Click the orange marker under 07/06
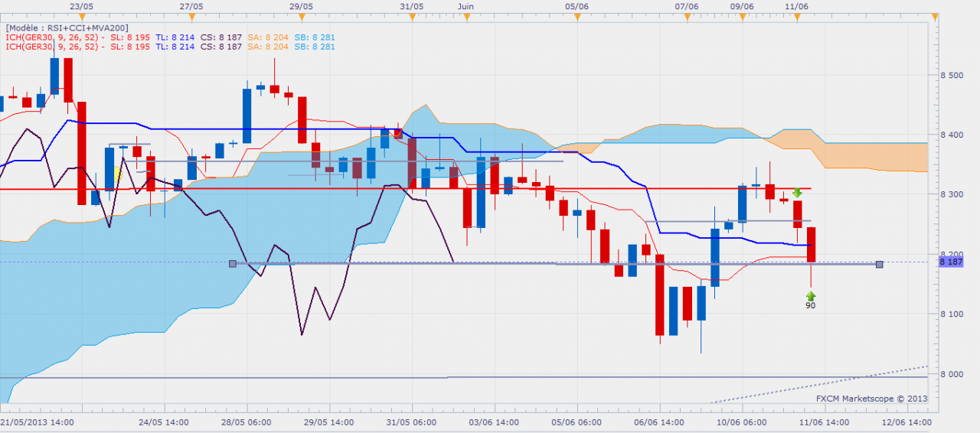This screenshot has height=433, width=980. click(x=687, y=17)
